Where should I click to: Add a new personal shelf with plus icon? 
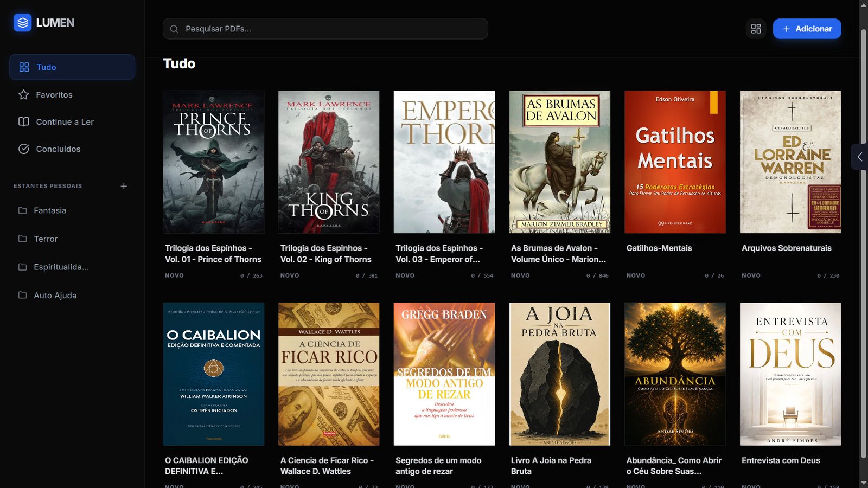(124, 186)
